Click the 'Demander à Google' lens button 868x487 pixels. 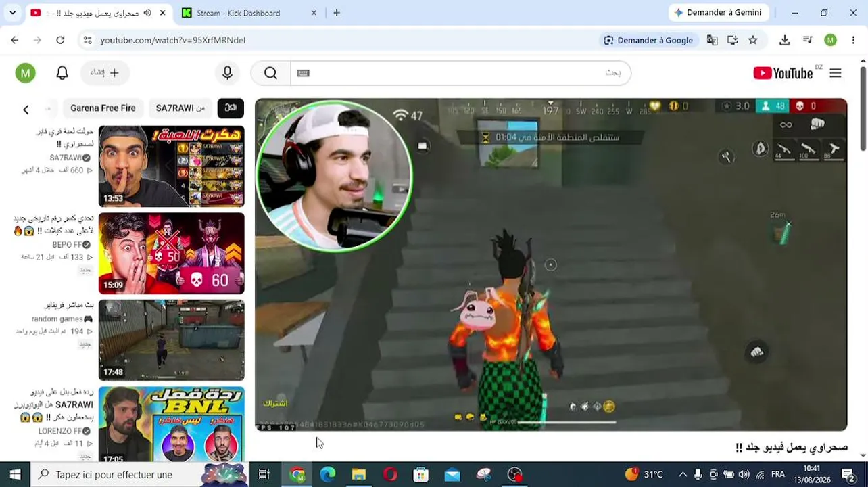(x=648, y=40)
